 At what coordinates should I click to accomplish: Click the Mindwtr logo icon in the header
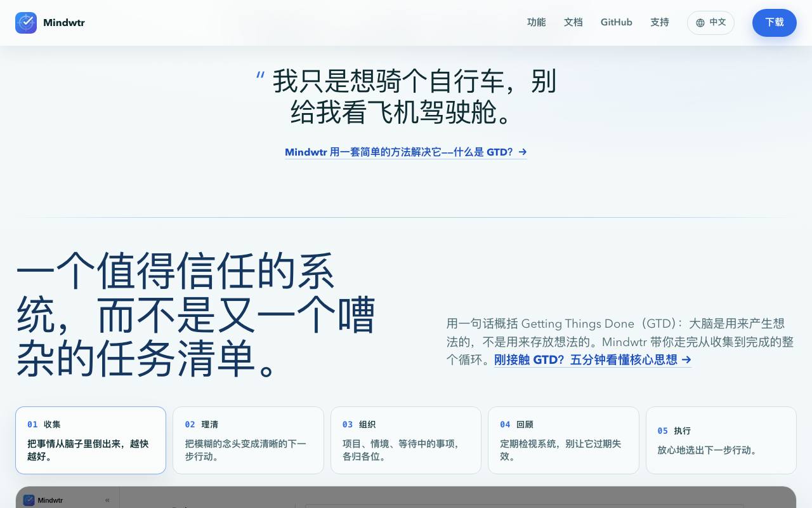[26, 23]
